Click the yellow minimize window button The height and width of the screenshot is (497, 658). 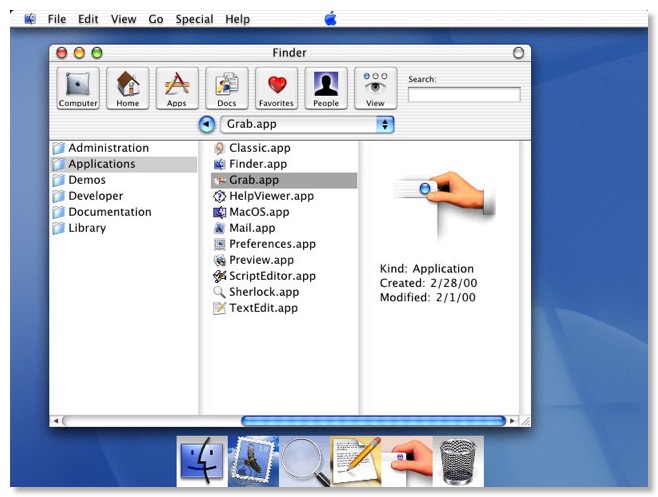pyautogui.click(x=79, y=53)
